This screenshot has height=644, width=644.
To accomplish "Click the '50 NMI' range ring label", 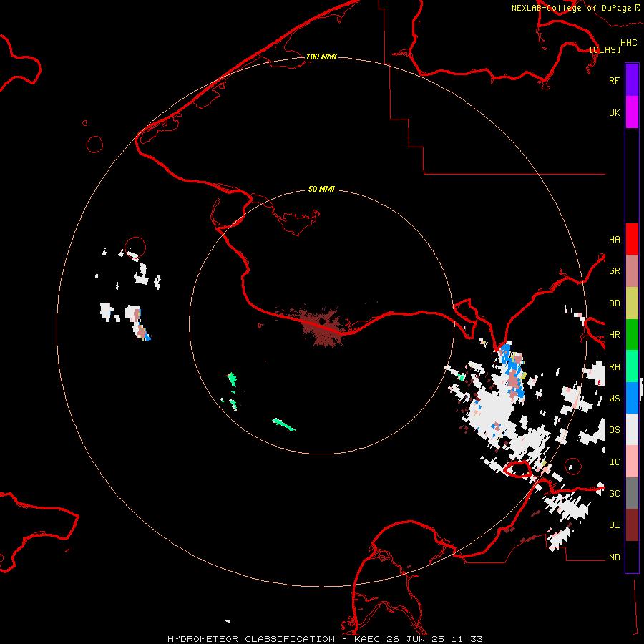I will point(321,189).
